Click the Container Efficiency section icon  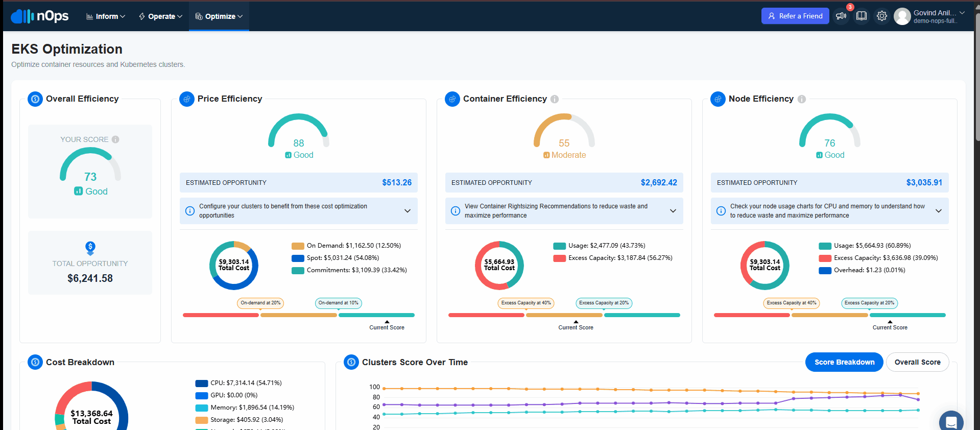452,99
